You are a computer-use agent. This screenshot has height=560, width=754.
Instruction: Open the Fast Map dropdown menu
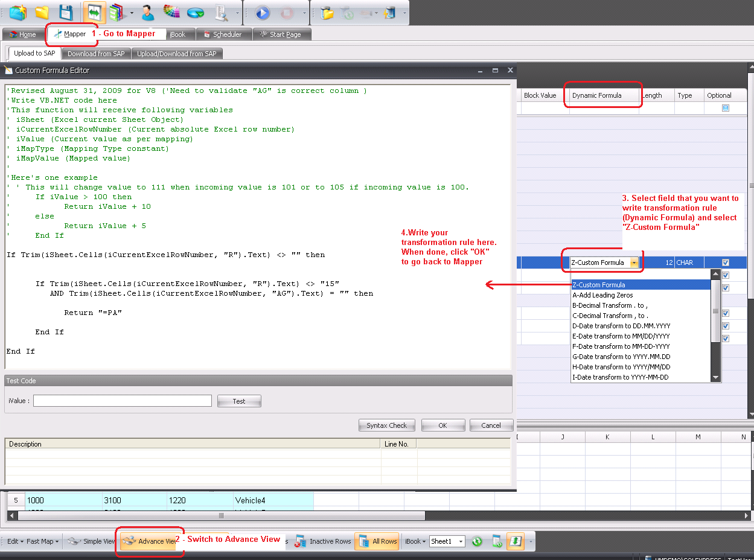[x=43, y=541]
